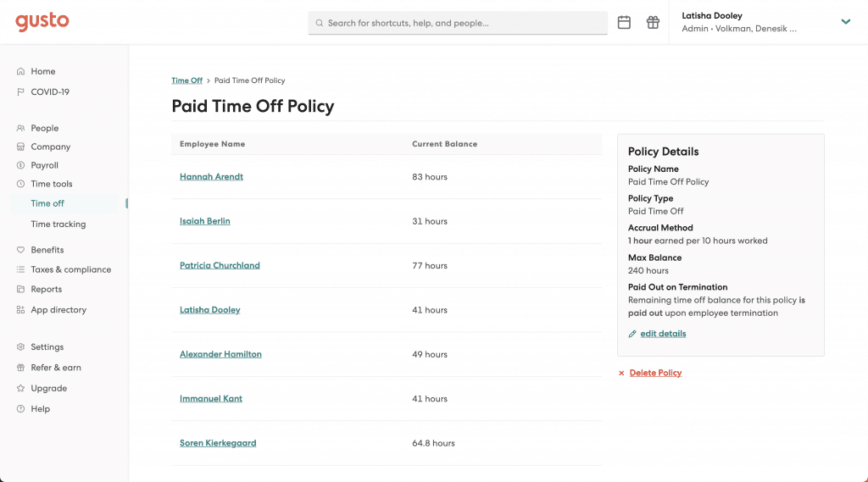Select Time tracking in sidebar
The height and width of the screenshot is (482, 868).
(x=58, y=224)
